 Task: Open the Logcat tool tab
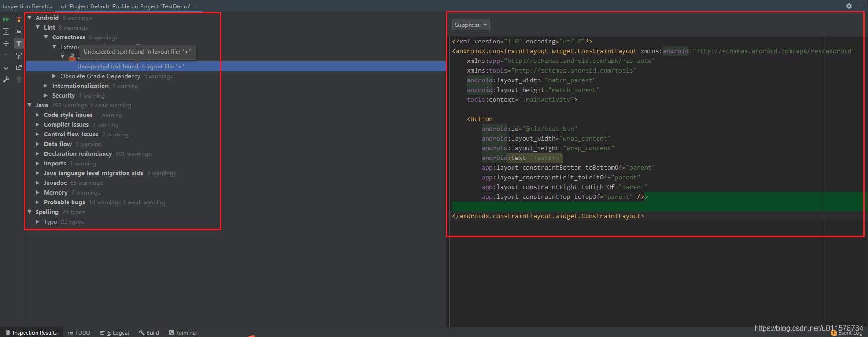click(x=115, y=332)
